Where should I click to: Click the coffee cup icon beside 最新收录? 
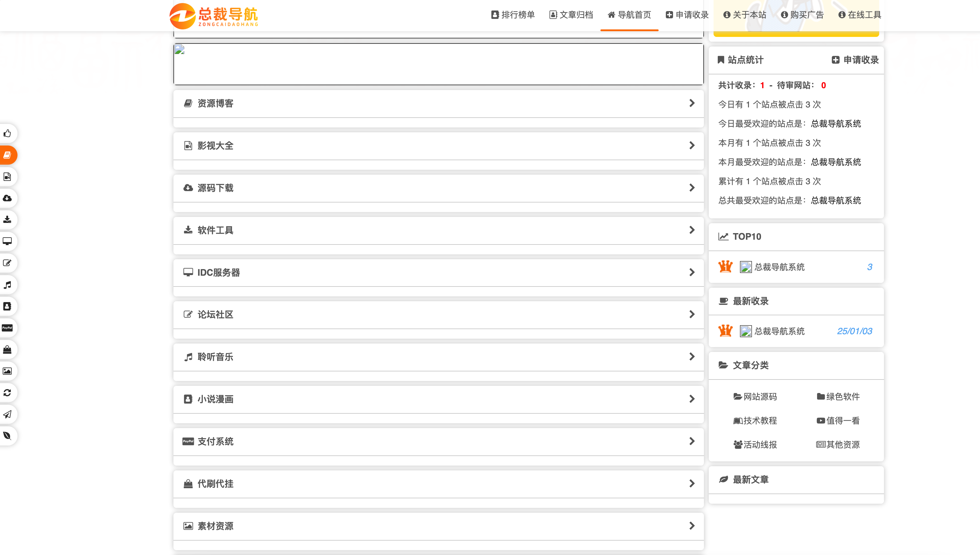723,301
